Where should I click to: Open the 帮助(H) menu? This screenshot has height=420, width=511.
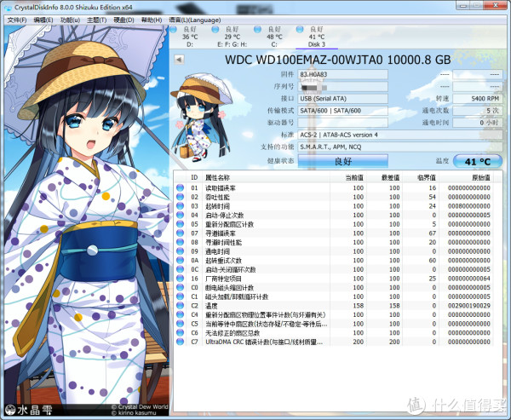(152, 20)
